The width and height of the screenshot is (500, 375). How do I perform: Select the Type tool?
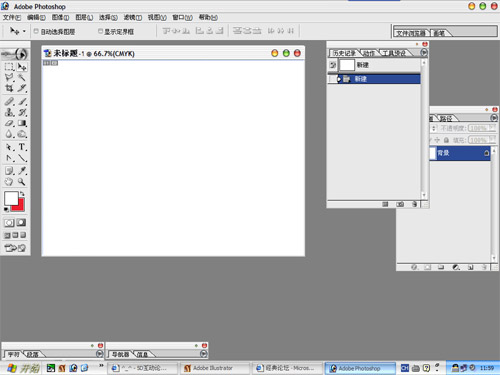22,147
